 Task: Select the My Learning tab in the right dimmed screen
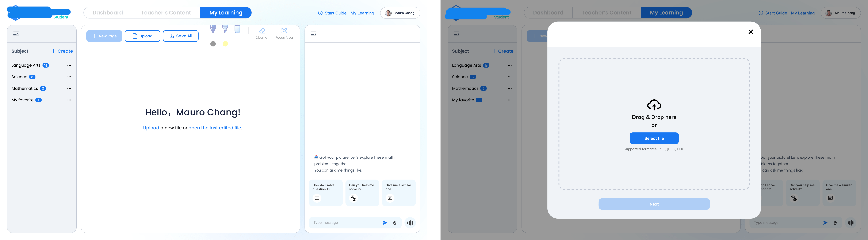666,13
